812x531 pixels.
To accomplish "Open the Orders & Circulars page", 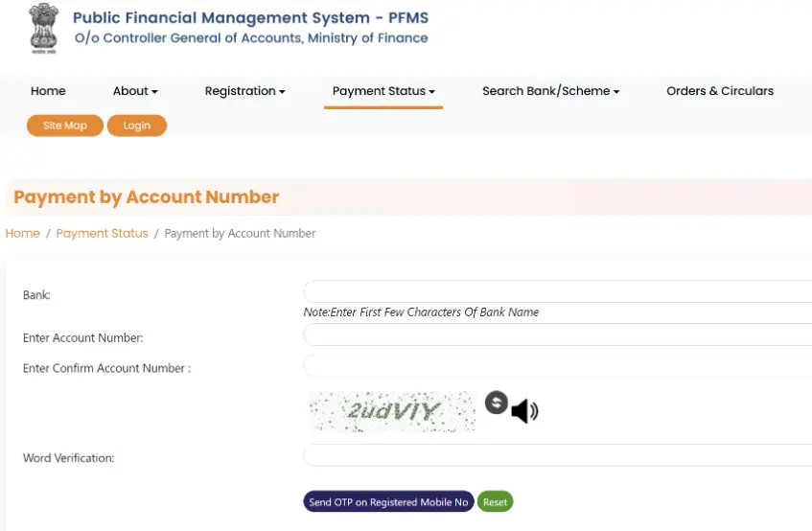I will tap(720, 91).
